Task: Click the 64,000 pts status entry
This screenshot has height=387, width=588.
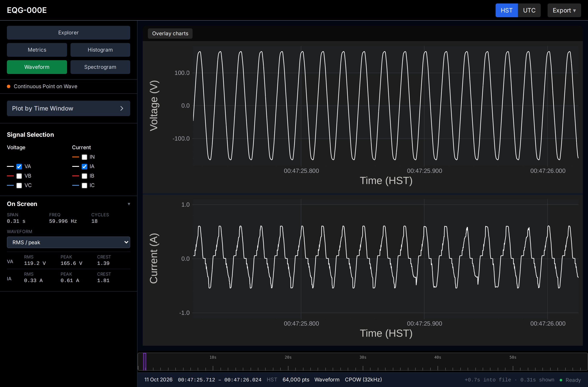Action: pyautogui.click(x=296, y=380)
